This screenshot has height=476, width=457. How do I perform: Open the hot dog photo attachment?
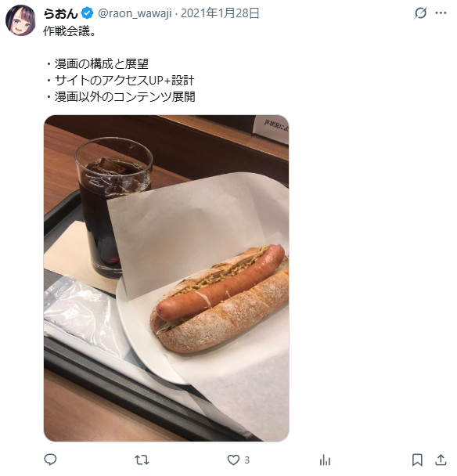click(x=167, y=278)
